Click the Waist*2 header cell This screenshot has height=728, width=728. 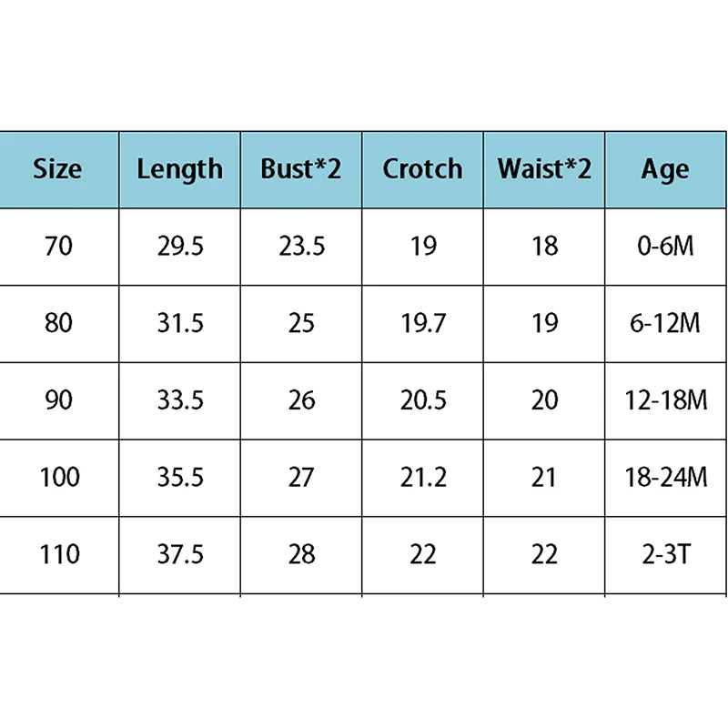[544, 169]
